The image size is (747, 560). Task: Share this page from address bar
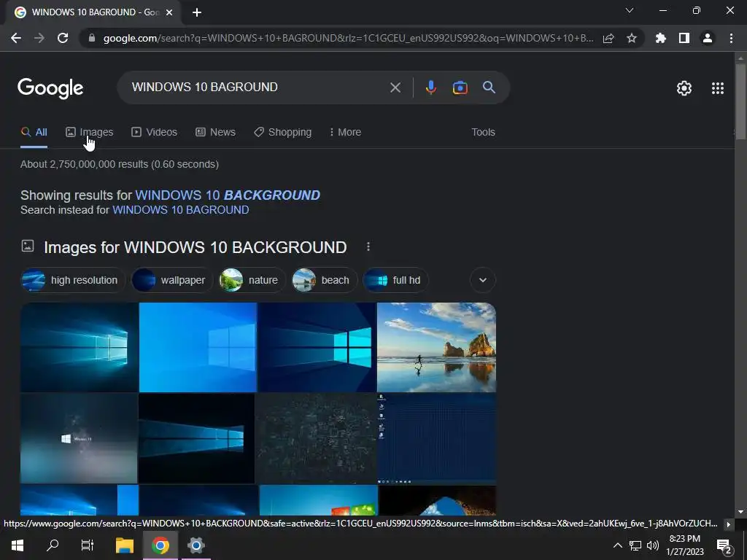pyautogui.click(x=608, y=38)
